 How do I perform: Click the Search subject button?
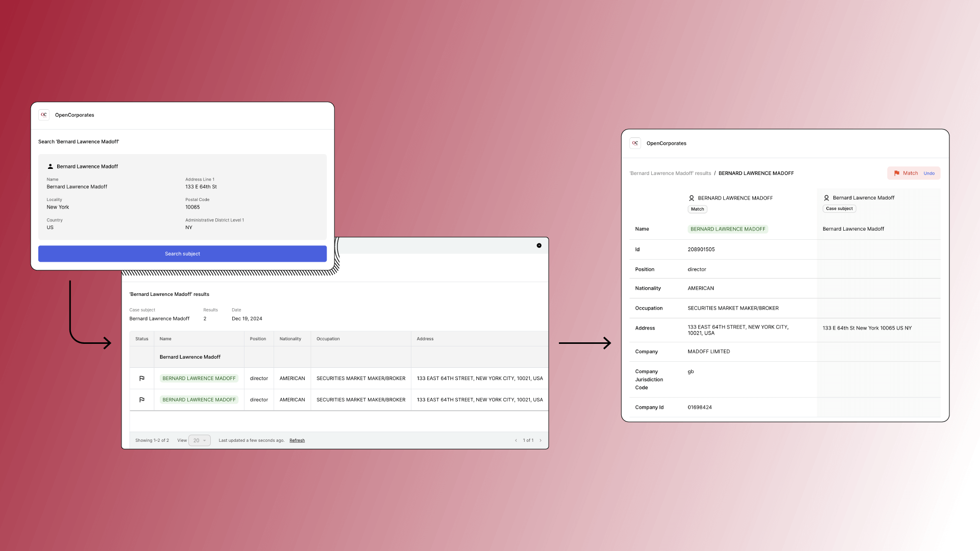182,254
